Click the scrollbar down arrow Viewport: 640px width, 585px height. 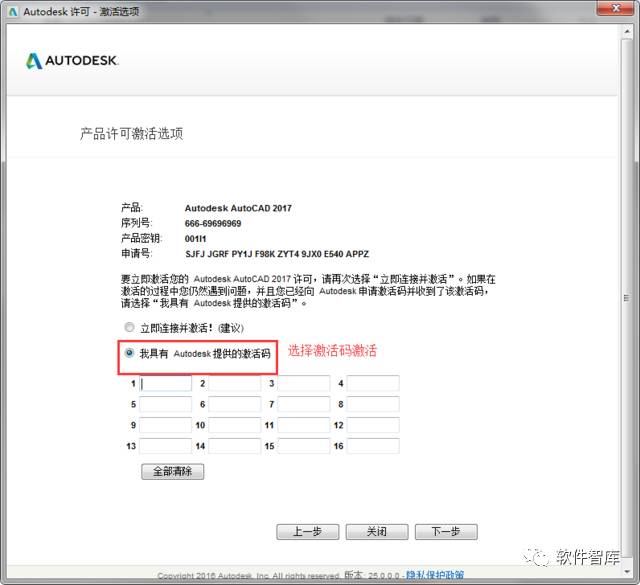coord(627,572)
